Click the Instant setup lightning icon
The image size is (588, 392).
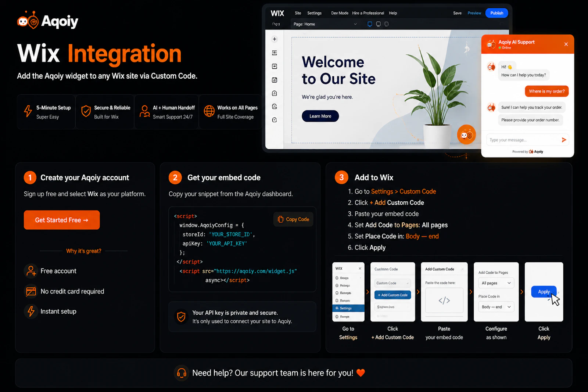(31, 312)
